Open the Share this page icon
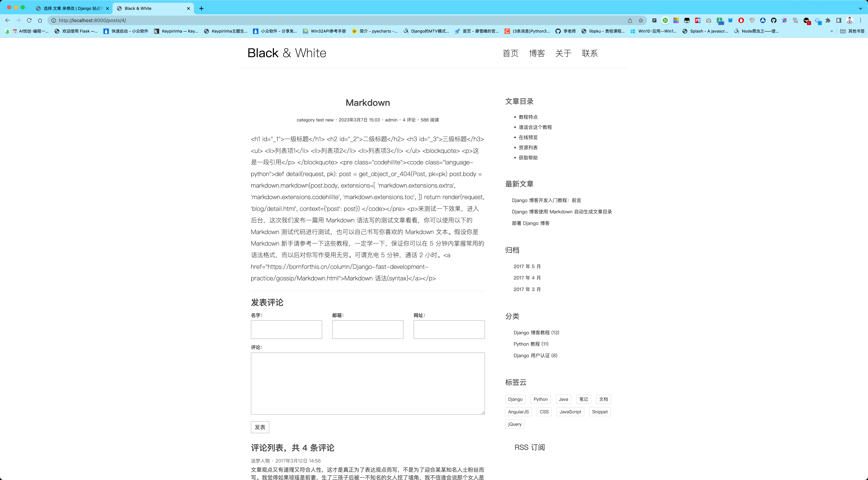 point(630,20)
